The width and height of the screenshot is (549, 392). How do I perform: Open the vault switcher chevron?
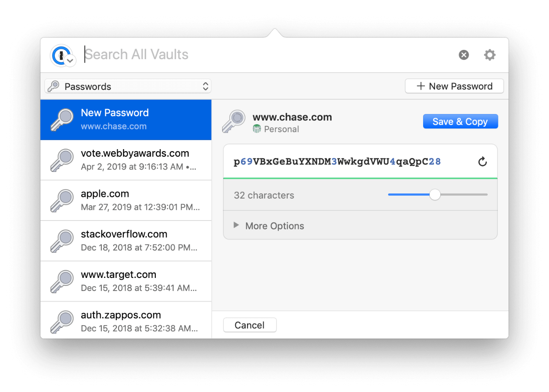point(71,61)
